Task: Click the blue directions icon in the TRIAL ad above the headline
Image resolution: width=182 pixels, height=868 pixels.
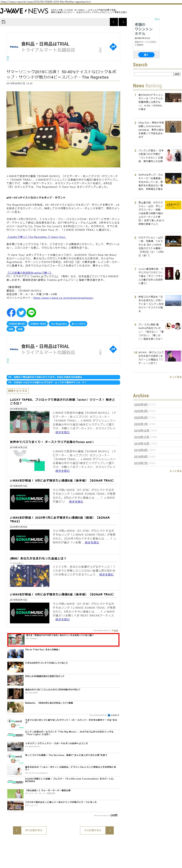Action: pyautogui.click(x=113, y=47)
